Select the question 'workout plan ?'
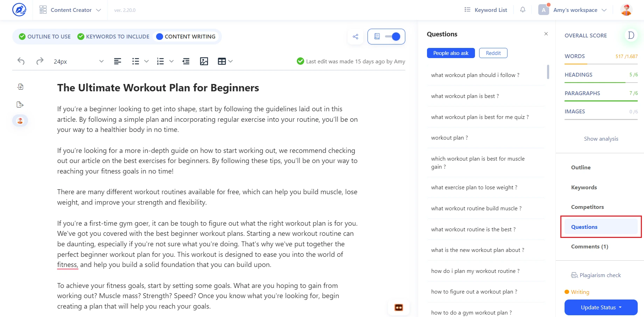 pyautogui.click(x=450, y=138)
